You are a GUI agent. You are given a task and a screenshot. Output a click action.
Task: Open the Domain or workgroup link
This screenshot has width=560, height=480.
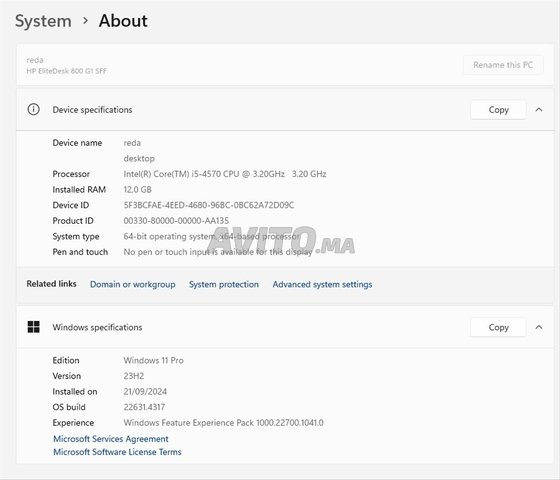pos(132,284)
